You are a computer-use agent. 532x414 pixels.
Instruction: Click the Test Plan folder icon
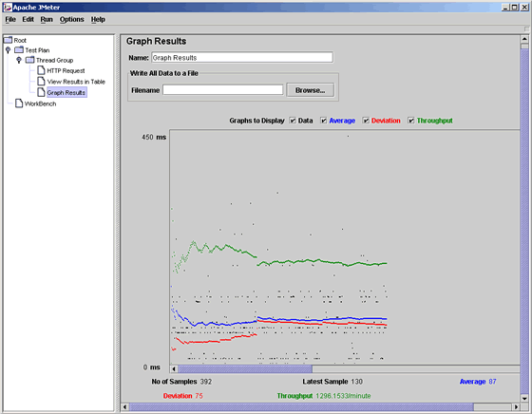coord(19,50)
